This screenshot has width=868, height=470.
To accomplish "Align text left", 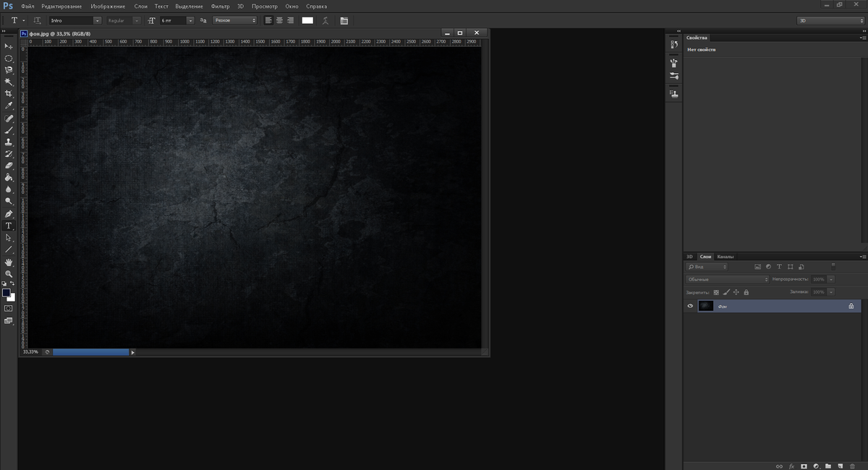I will 269,20.
